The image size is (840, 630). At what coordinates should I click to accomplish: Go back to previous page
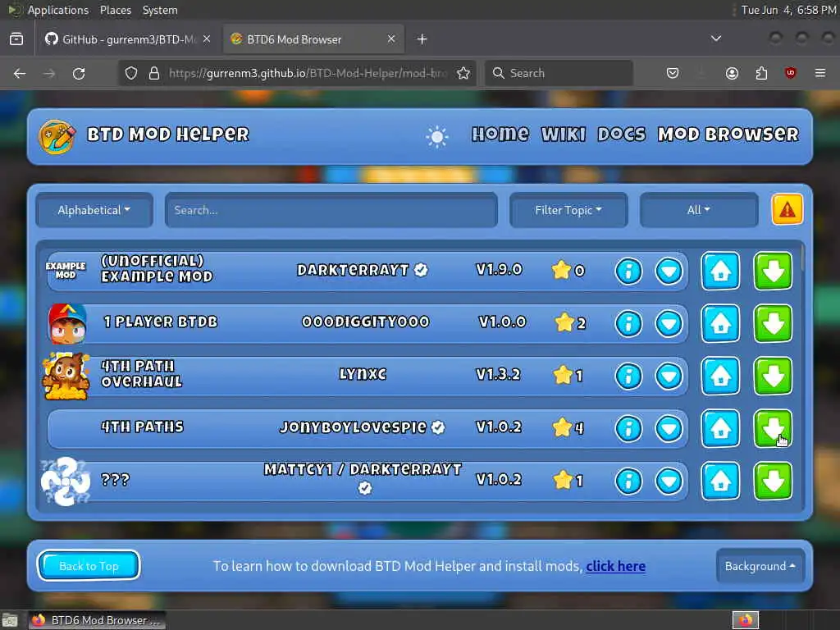(x=20, y=73)
